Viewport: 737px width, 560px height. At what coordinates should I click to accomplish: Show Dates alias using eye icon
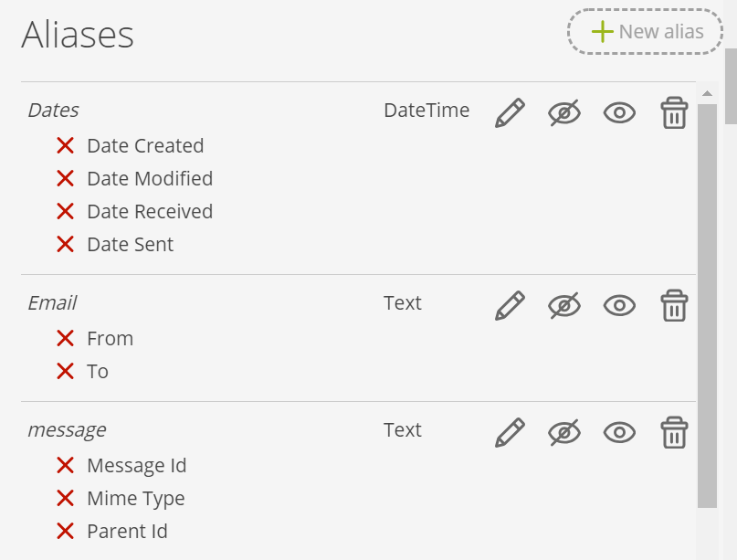point(619,113)
